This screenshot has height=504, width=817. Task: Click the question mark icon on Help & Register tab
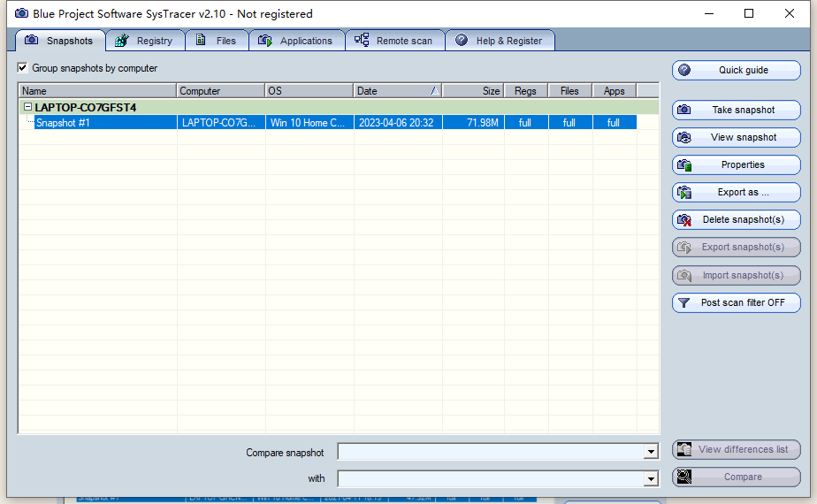[462, 40]
